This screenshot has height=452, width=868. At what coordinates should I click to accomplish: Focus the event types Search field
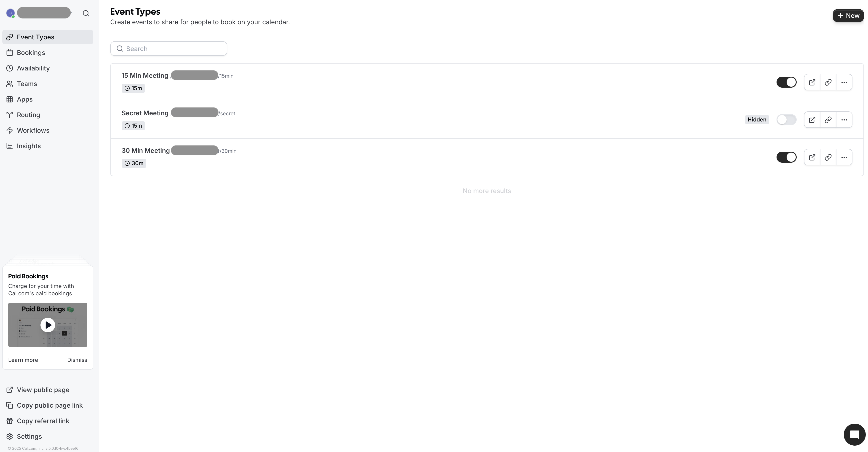tap(169, 48)
